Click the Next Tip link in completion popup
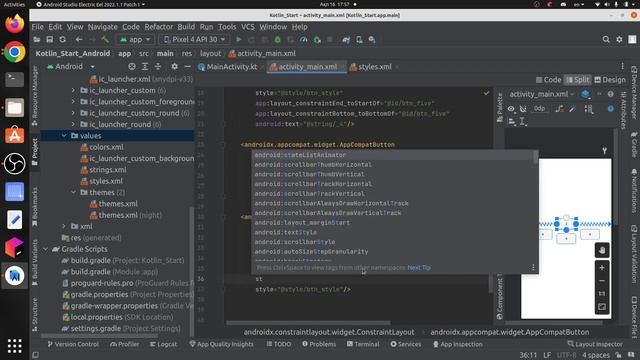This screenshot has width=640, height=360. (x=419, y=268)
